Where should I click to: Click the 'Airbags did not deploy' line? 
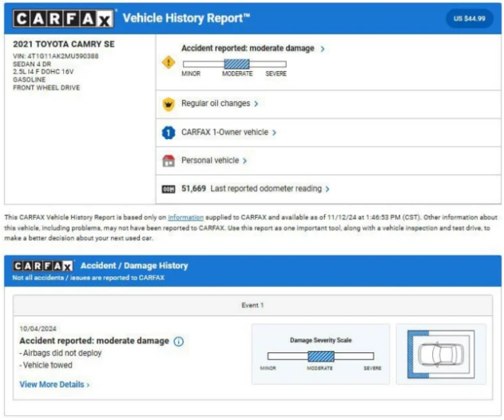coord(61,353)
